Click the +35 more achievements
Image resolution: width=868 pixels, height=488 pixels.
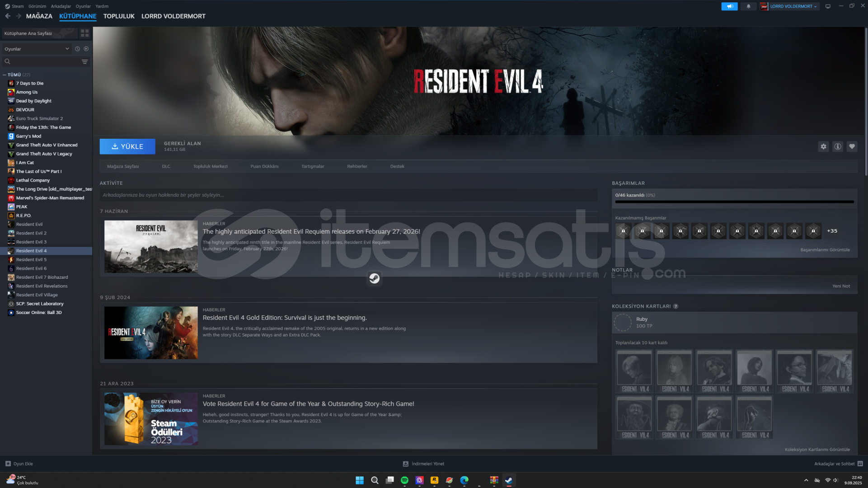pyautogui.click(x=832, y=231)
